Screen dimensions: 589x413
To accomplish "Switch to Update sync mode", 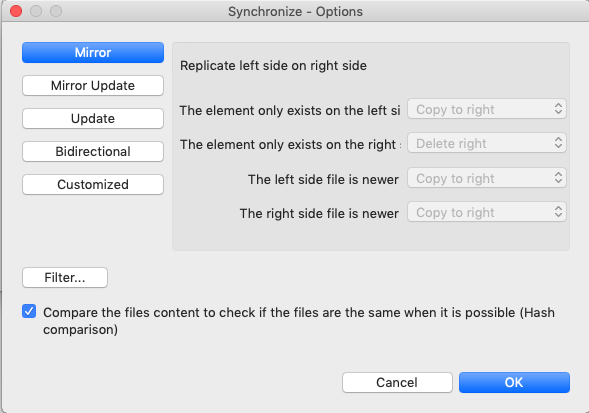I will (93, 119).
